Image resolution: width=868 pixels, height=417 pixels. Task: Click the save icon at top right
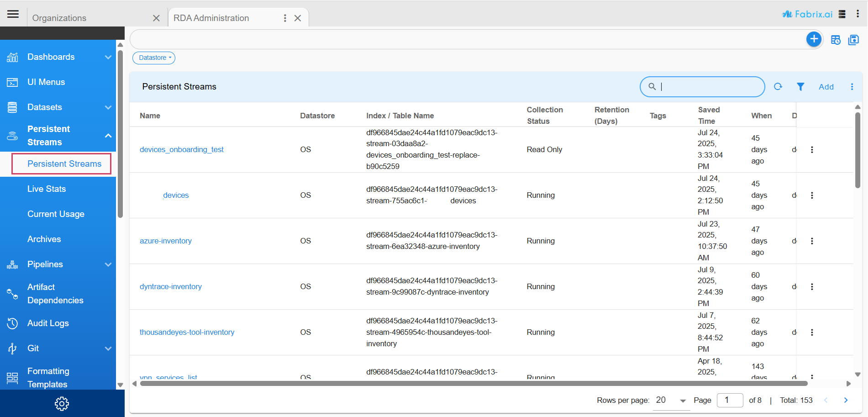[853, 40]
